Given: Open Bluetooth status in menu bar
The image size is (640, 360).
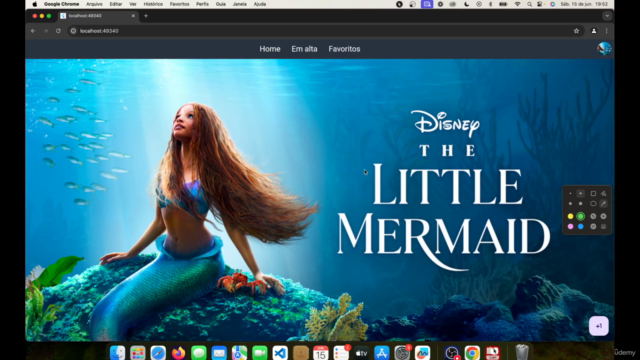Looking at the screenshot, I should point(491,4).
